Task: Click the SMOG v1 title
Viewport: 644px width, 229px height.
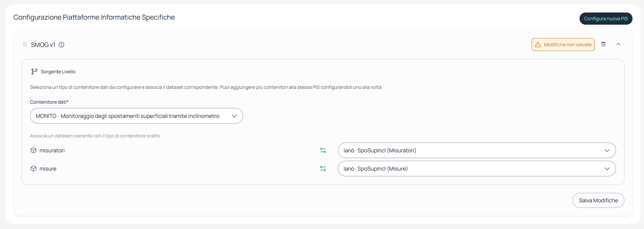Action: [43, 45]
